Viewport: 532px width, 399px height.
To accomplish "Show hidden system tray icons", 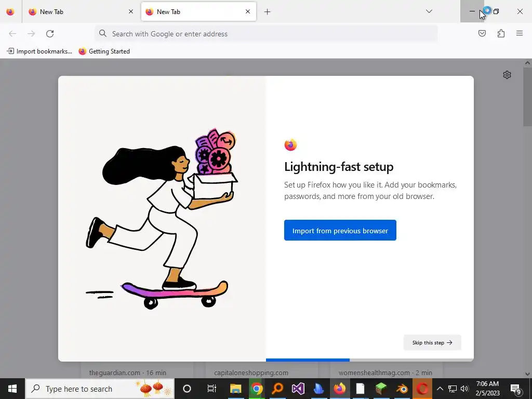I will tap(440, 389).
